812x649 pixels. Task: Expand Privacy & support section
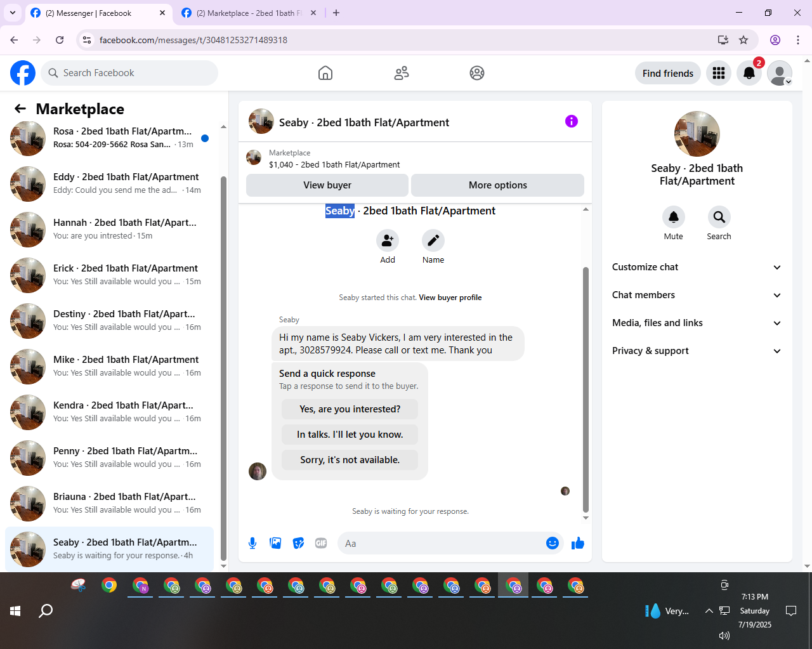[697, 351]
